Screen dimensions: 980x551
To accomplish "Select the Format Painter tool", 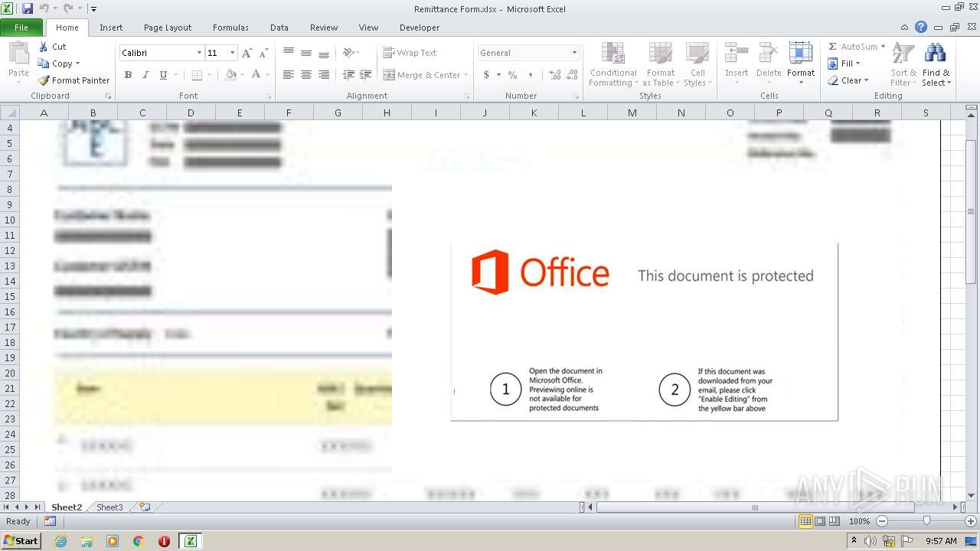I will 73,80.
